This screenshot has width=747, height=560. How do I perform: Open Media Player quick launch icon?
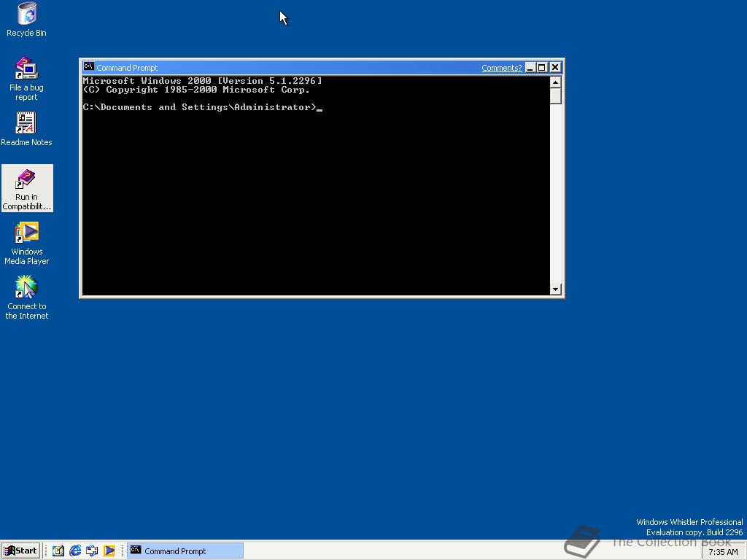tap(109, 551)
